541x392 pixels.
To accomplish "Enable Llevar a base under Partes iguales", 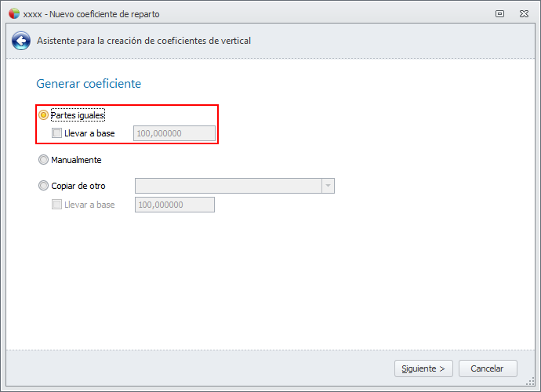I will click(x=57, y=133).
